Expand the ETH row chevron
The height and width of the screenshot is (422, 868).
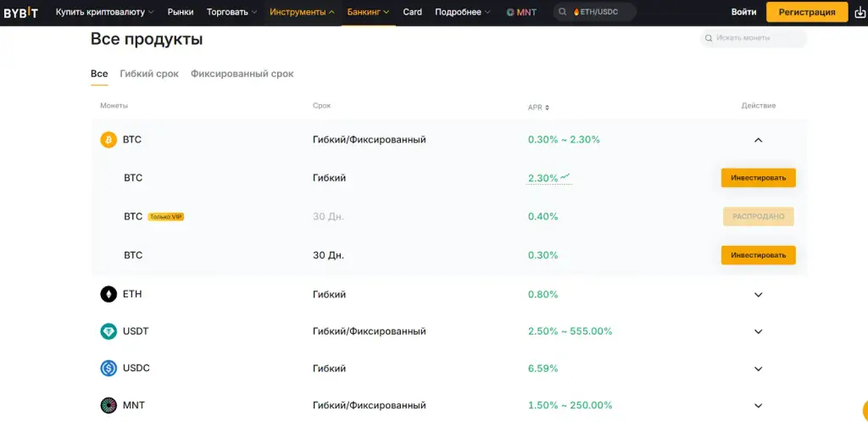click(759, 295)
